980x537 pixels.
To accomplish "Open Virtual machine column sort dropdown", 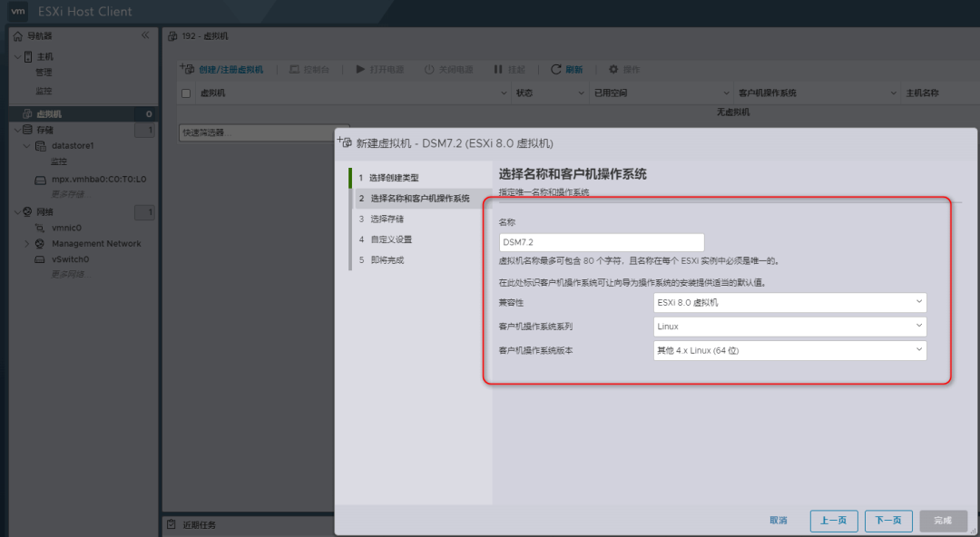I will coord(504,93).
